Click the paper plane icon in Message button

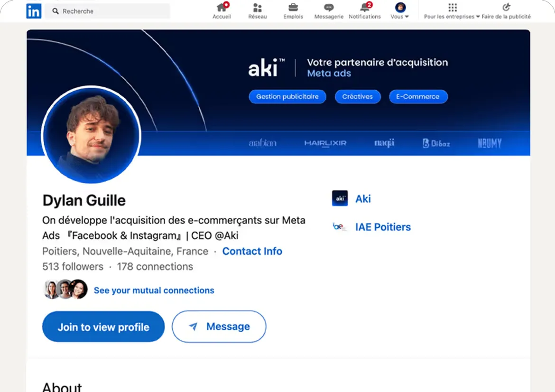click(193, 326)
